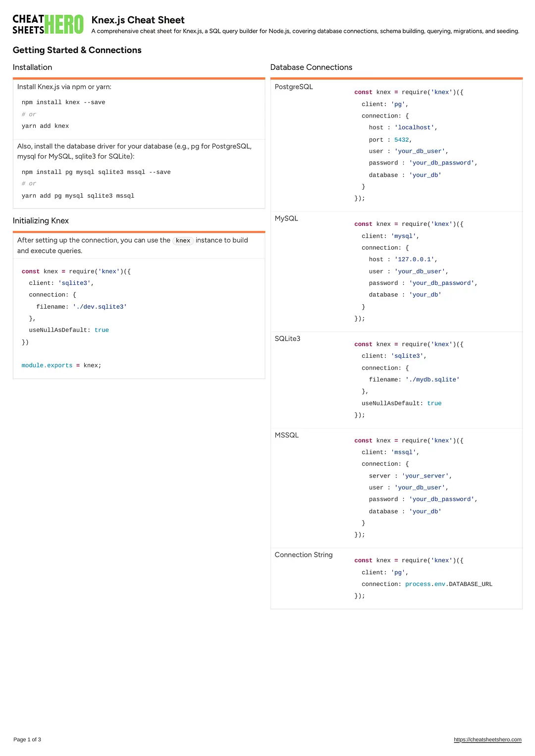535x756 pixels.
Task: Click the host value 'localhost'
Action: [415, 128]
